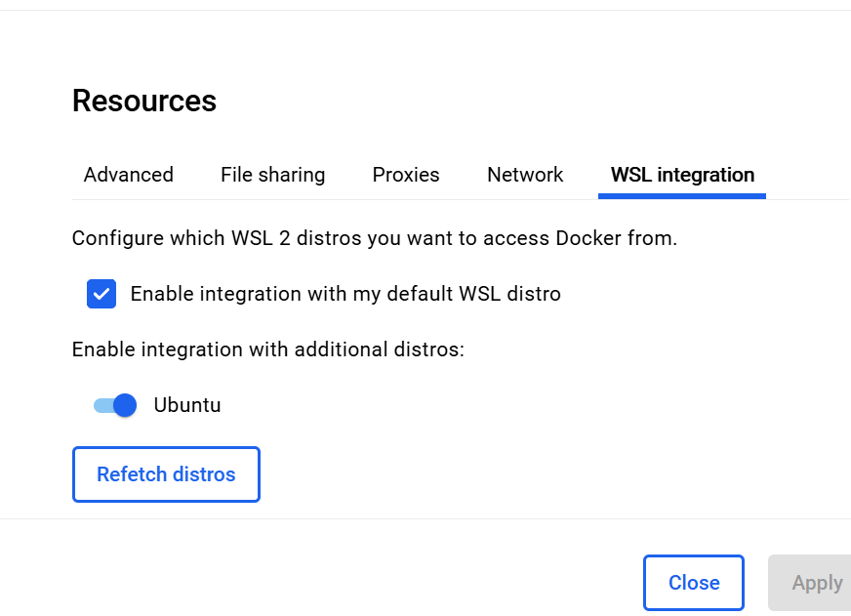
Task: Open the File sharing tab
Action: coord(272,175)
